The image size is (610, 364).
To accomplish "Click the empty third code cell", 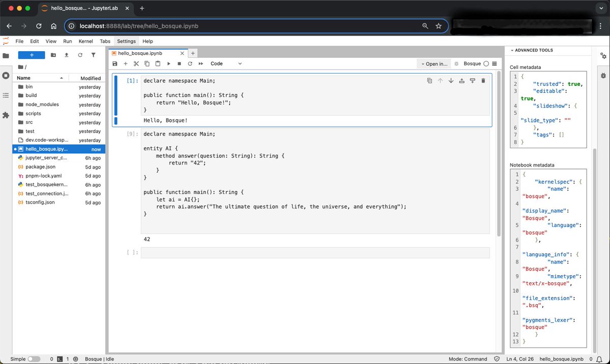I will click(x=315, y=252).
